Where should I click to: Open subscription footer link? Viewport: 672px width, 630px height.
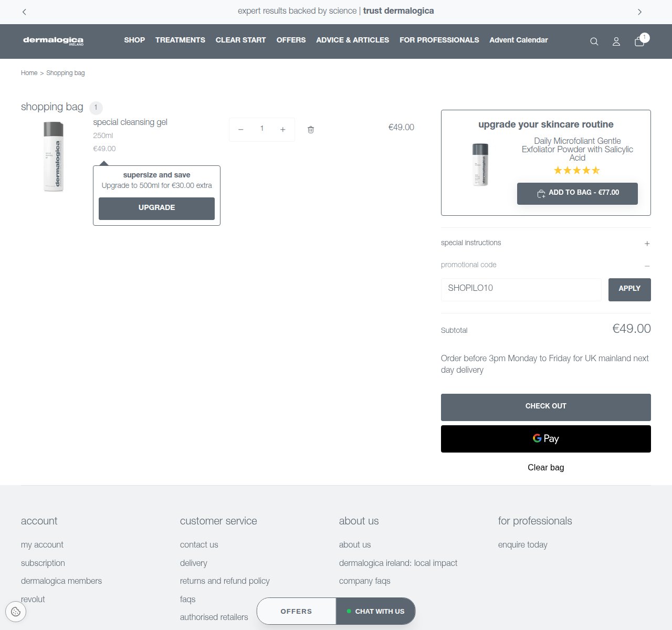tap(43, 563)
